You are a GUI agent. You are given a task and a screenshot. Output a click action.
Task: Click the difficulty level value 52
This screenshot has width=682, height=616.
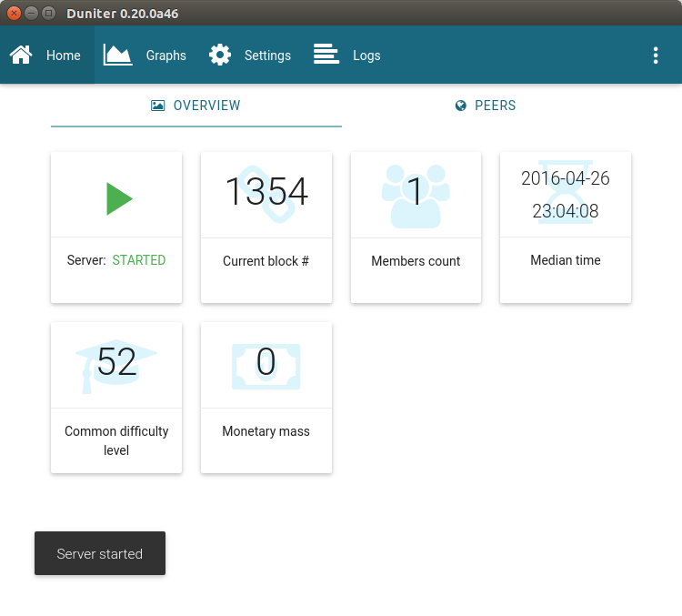116,361
